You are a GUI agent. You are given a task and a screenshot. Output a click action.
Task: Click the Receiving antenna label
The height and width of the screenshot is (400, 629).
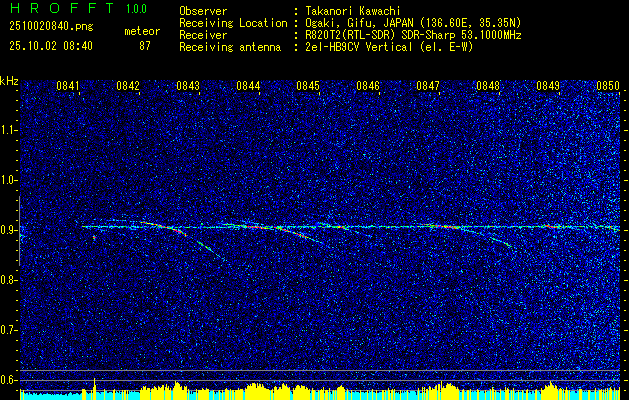coord(230,47)
